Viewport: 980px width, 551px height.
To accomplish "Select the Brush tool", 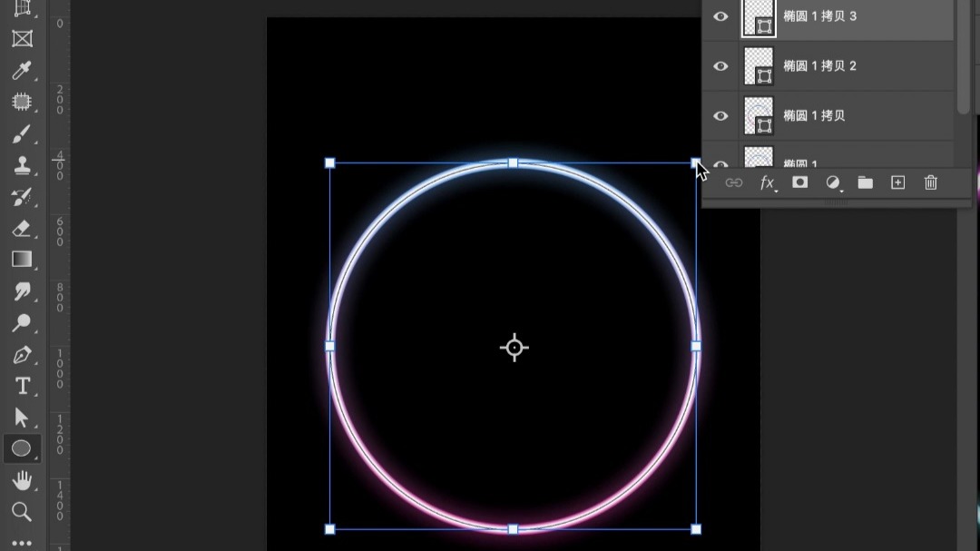I will click(22, 133).
